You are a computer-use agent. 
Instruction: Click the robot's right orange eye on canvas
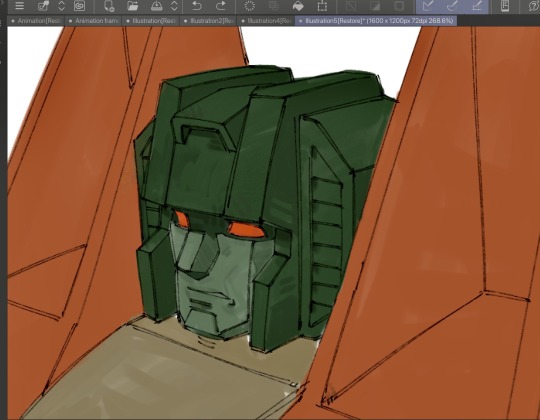pyautogui.click(x=246, y=230)
